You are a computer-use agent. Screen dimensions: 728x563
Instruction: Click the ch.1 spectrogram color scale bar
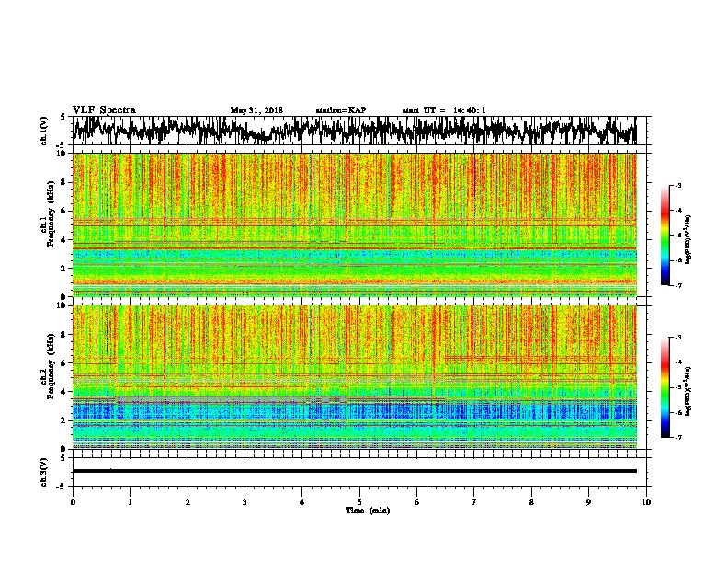(x=665, y=236)
